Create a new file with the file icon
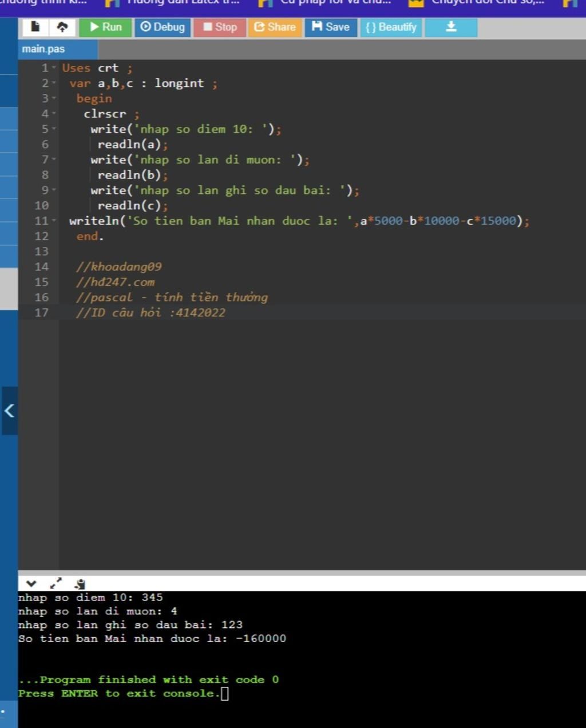 (35, 27)
